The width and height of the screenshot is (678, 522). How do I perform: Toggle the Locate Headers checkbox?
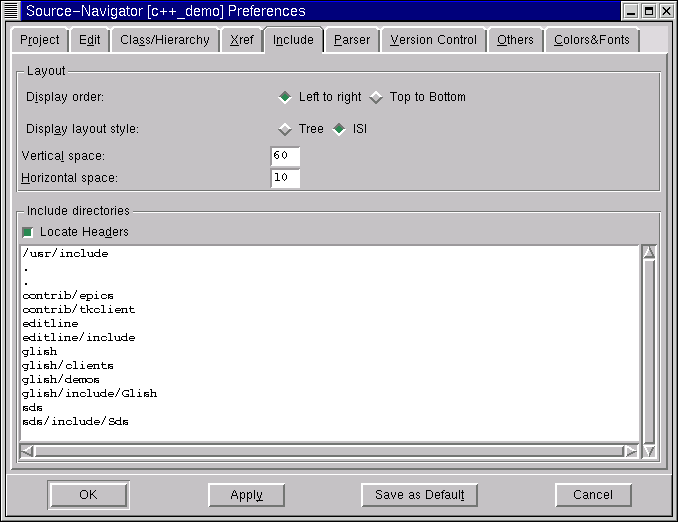pyautogui.click(x=27, y=232)
